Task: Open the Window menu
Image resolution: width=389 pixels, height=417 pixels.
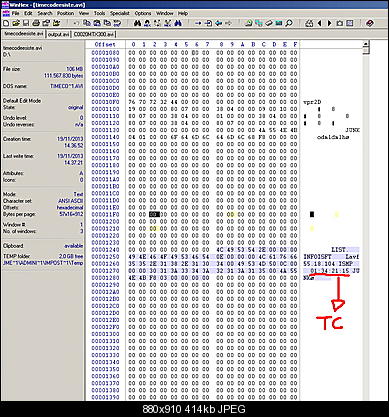Action: click(165, 13)
